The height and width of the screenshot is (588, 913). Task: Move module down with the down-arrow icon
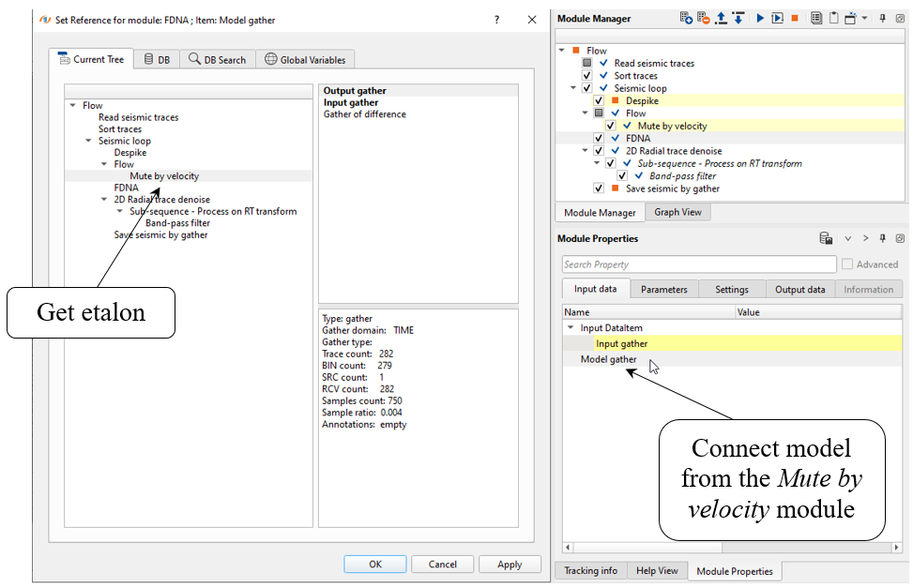click(x=738, y=18)
